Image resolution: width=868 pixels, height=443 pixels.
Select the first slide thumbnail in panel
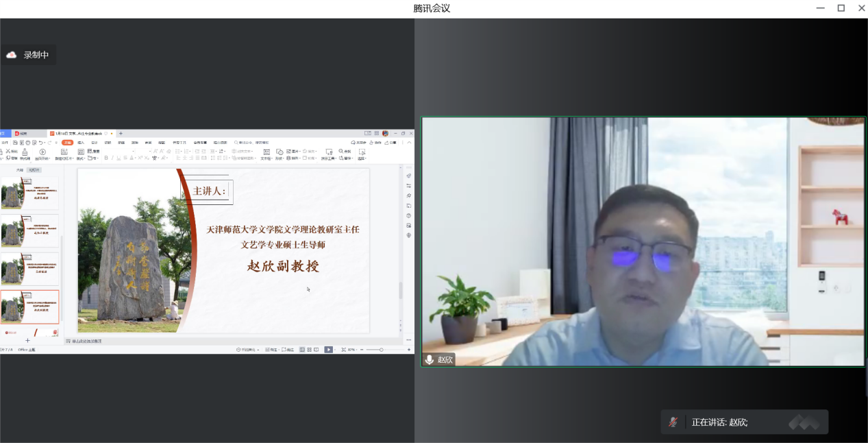click(30, 193)
